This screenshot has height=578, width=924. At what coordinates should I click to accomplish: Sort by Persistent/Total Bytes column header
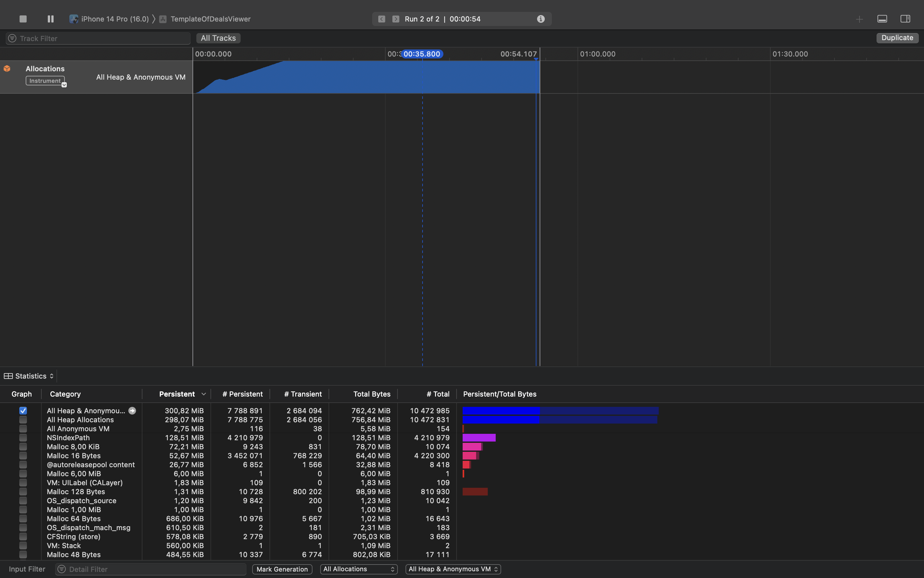pyautogui.click(x=500, y=394)
